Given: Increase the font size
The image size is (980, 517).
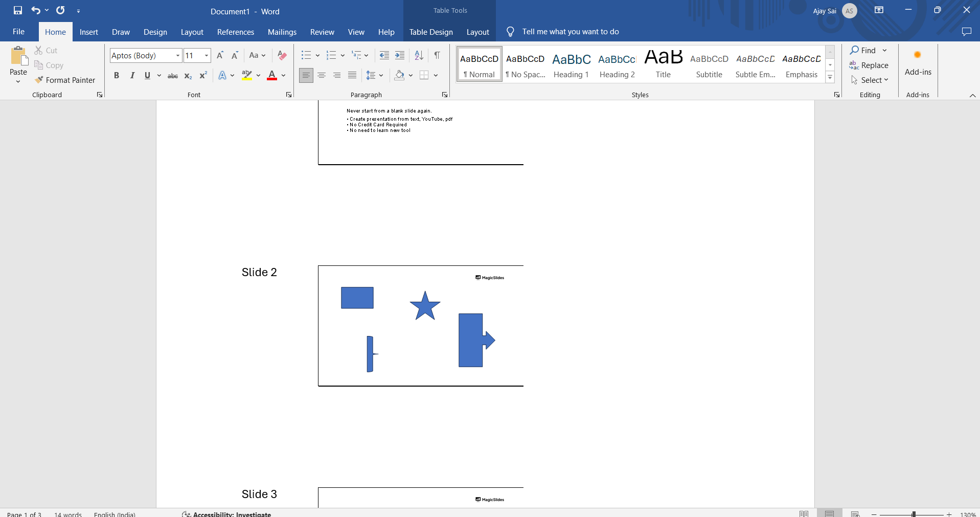Looking at the screenshot, I should click(220, 55).
